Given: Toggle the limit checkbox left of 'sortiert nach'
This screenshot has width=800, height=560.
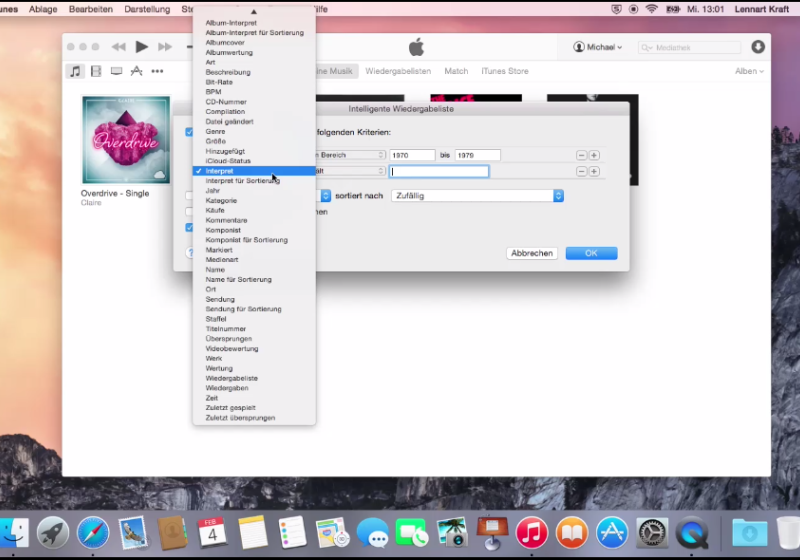Looking at the screenshot, I should pyautogui.click(x=189, y=196).
